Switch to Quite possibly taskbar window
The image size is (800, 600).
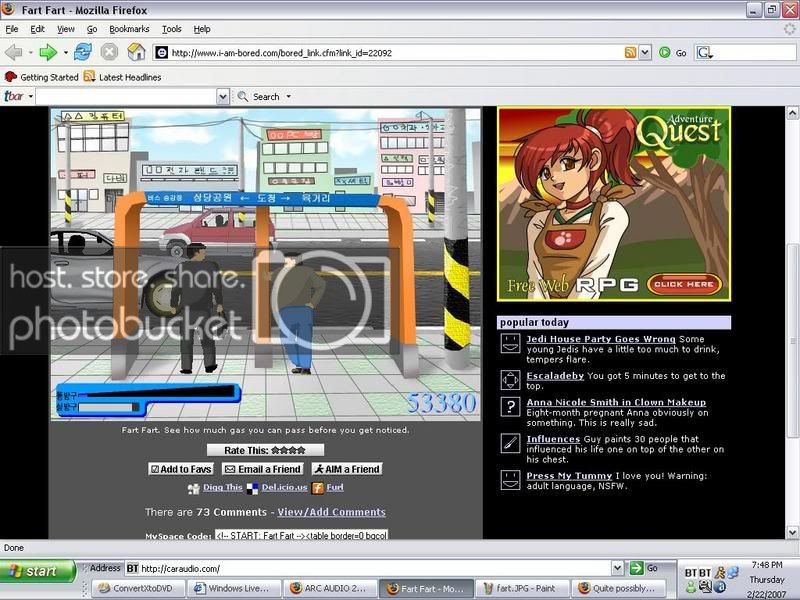coord(617,588)
